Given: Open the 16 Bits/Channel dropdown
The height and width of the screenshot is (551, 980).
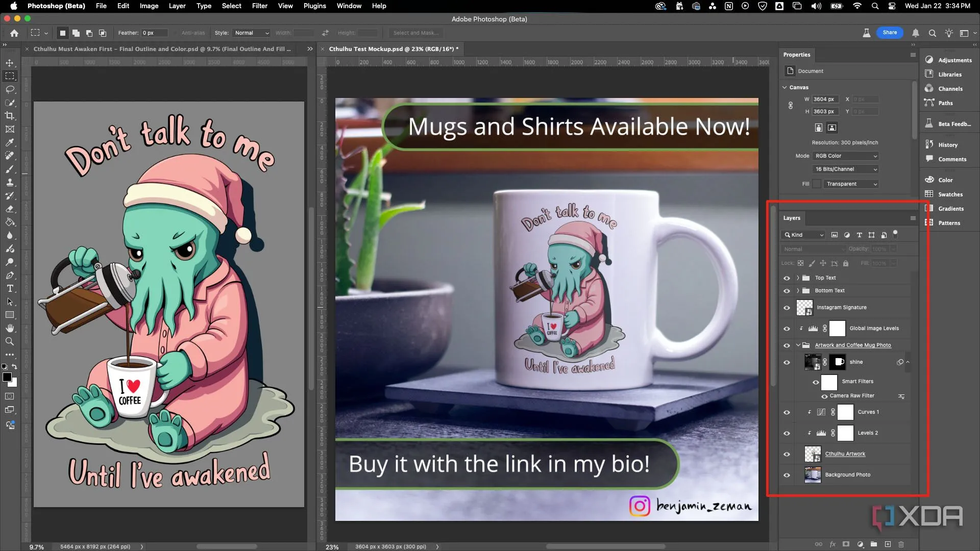Looking at the screenshot, I should (846, 169).
